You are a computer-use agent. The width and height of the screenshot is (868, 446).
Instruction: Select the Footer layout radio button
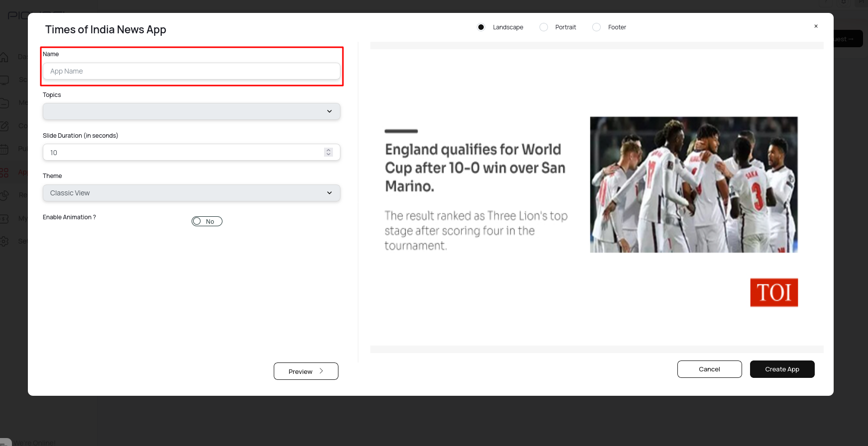[x=596, y=27]
